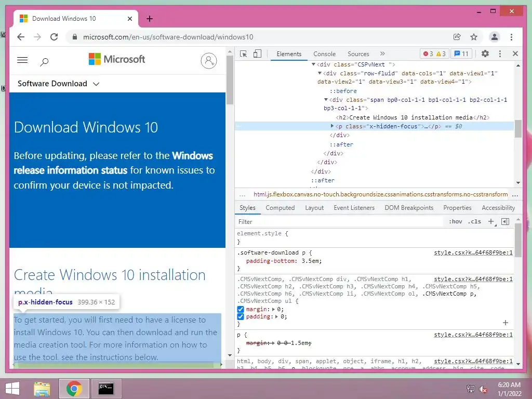Click the muted volume tray icon

tap(483, 389)
